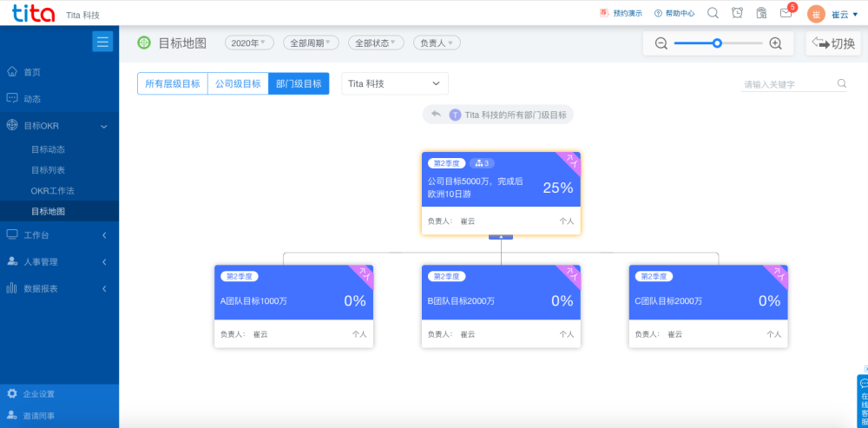Open the 负责人 owner filter dropdown

click(437, 43)
